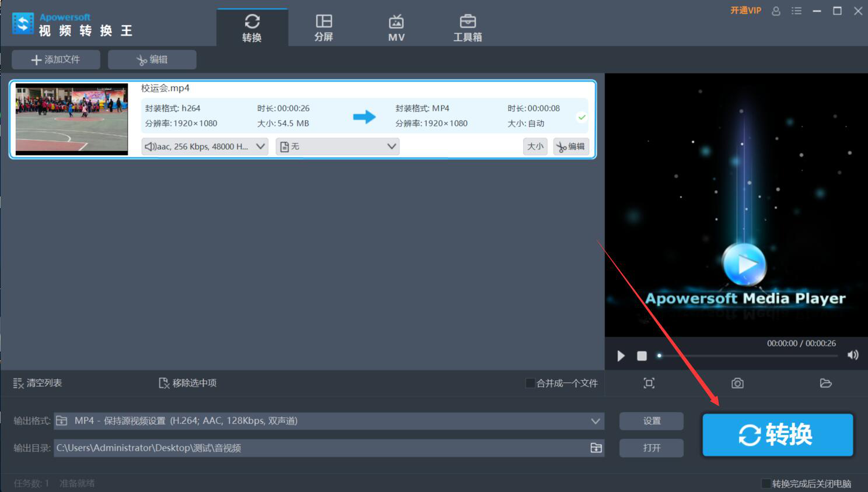
Task: Select the 校运会.mp4 video thumbnail
Action: 72,119
